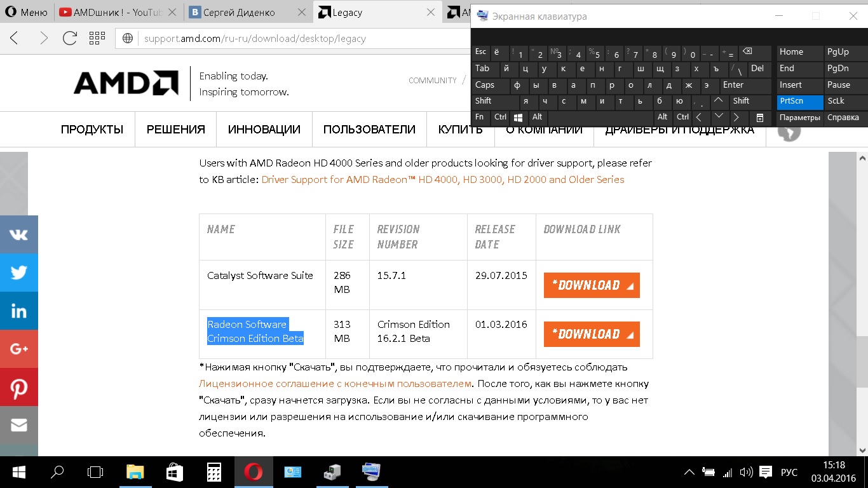The width and height of the screenshot is (868, 488).
Task: Open the Action Center notification icon
Action: point(766,472)
